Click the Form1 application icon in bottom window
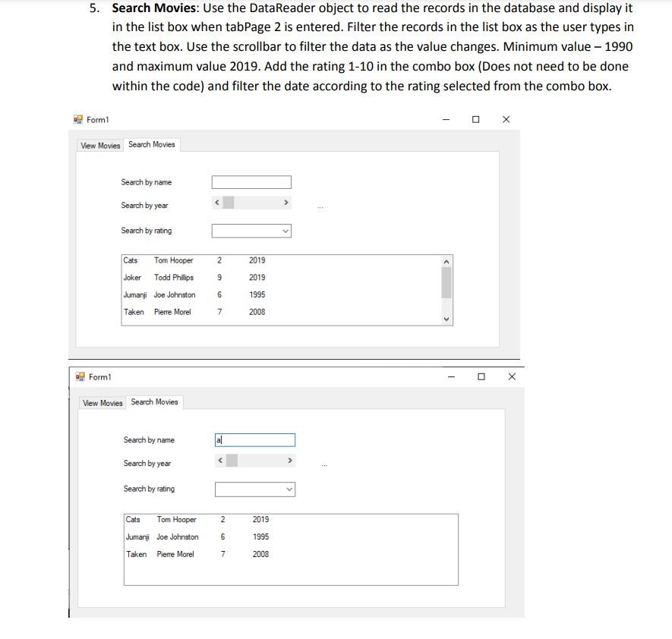672x639 pixels. tap(79, 376)
